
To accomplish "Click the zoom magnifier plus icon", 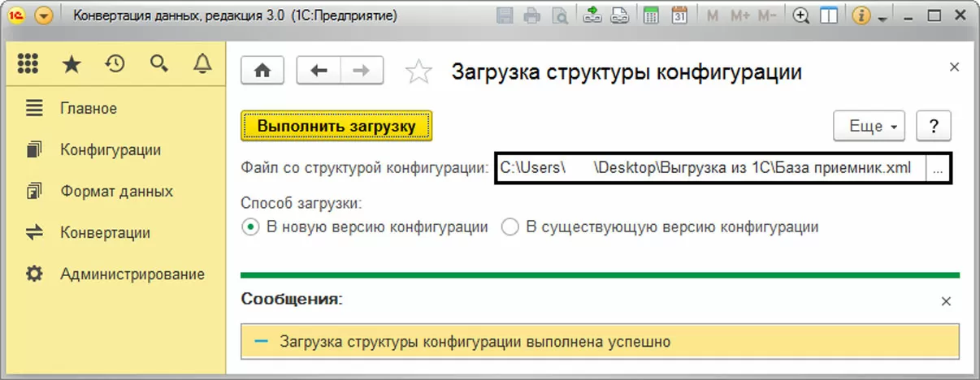I will [802, 15].
